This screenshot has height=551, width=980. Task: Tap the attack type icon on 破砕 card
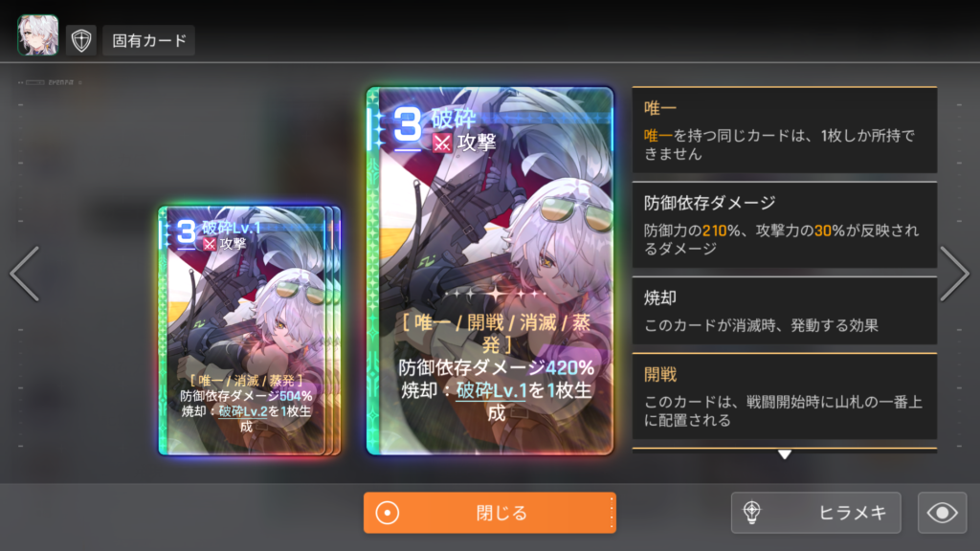[442, 143]
